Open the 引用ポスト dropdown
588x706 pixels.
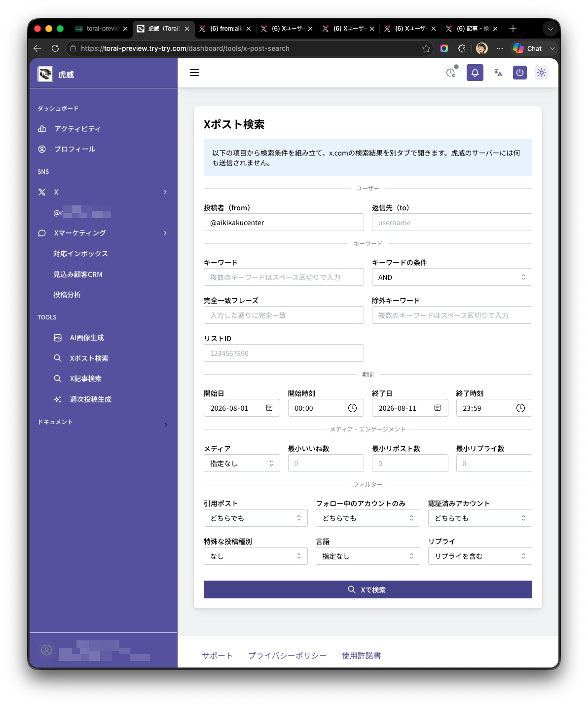tap(256, 518)
